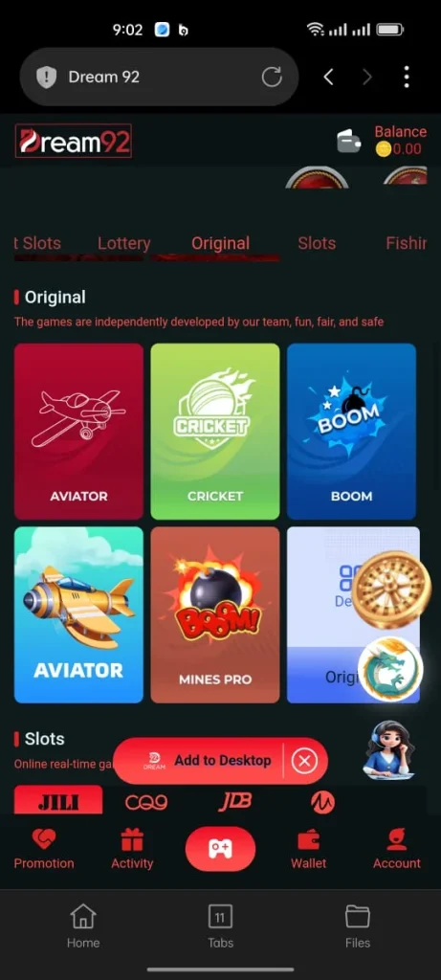Open browser Tabs showing 11
441x980 pixels.
coord(220,926)
